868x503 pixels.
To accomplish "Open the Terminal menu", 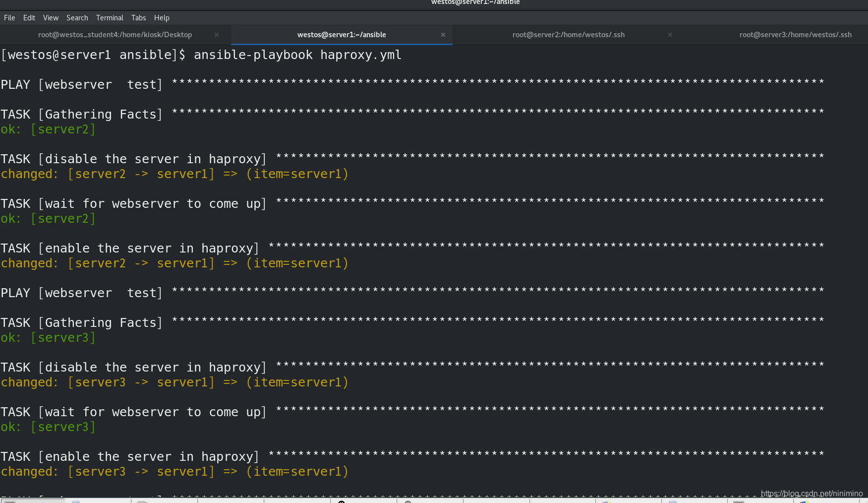I will (110, 18).
